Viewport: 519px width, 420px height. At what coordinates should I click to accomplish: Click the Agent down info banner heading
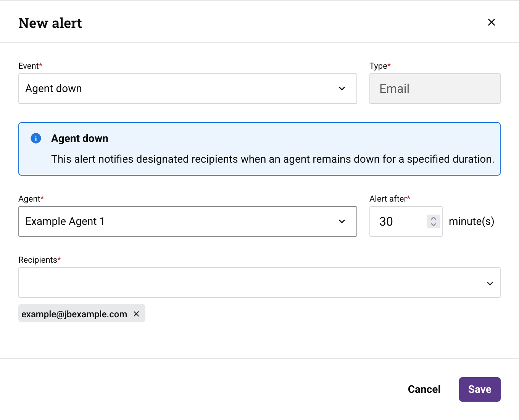click(x=80, y=138)
